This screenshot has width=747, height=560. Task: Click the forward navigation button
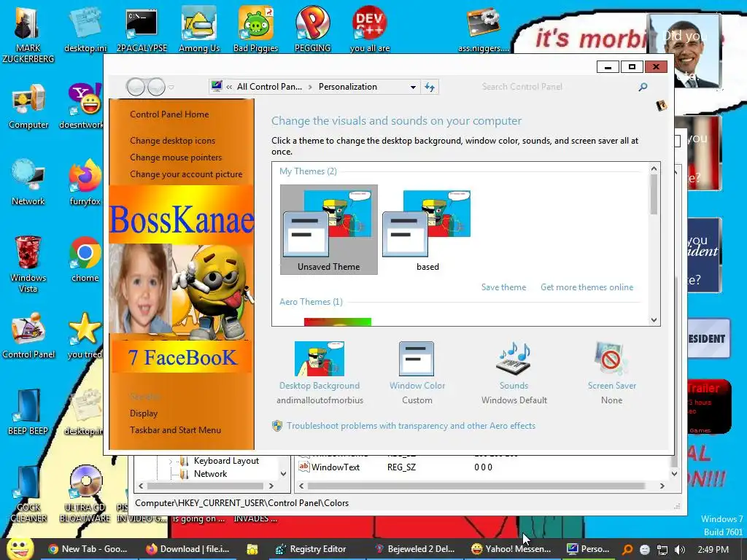[x=156, y=87]
